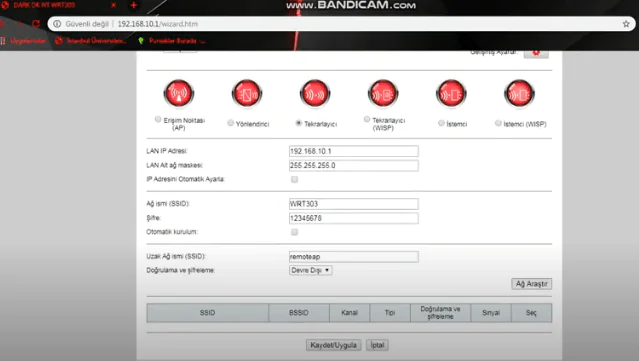View site security info icon

pos(57,24)
